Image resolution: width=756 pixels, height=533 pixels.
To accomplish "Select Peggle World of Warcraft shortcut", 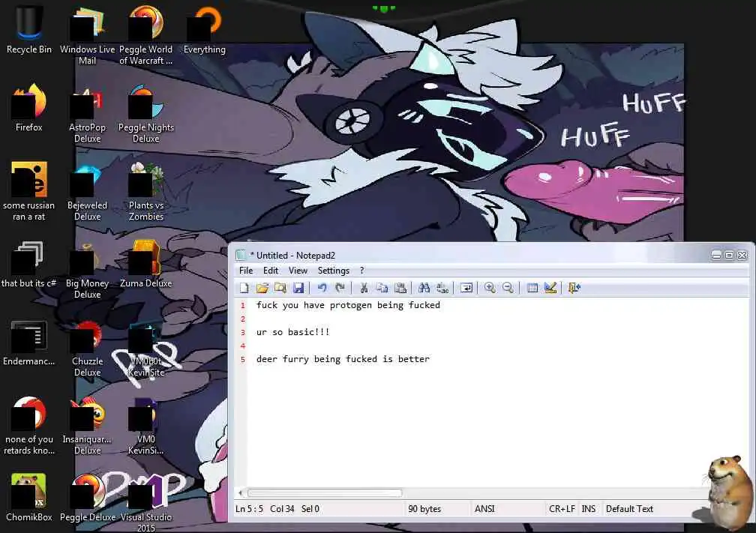I will 145,34.
